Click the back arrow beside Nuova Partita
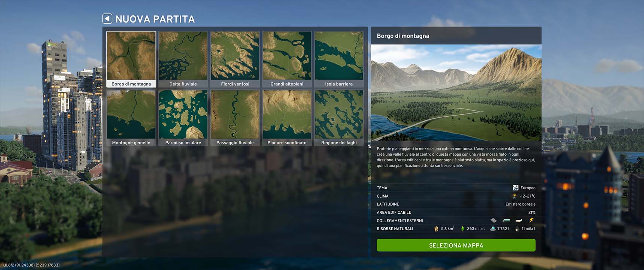 (107, 19)
